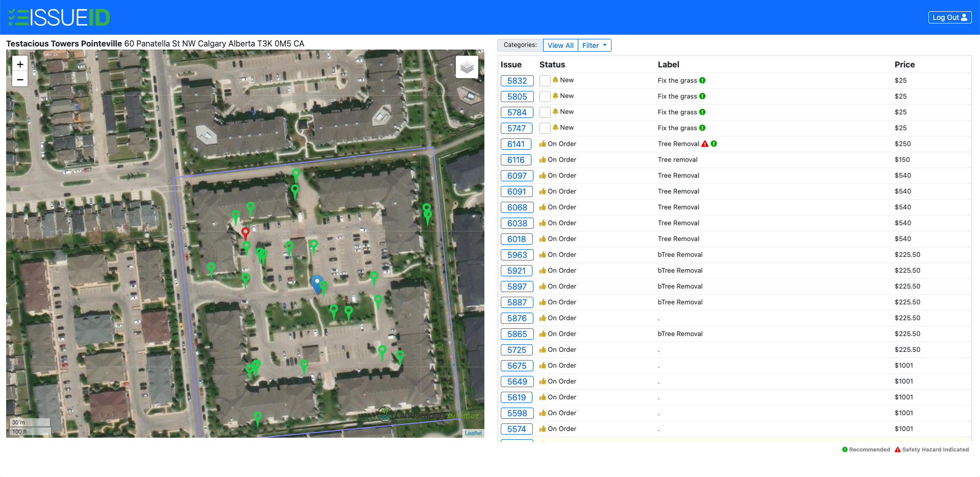The width and height of the screenshot is (980, 477).
Task: Click 'Fix the grass' label on issue 5747
Action: (677, 128)
